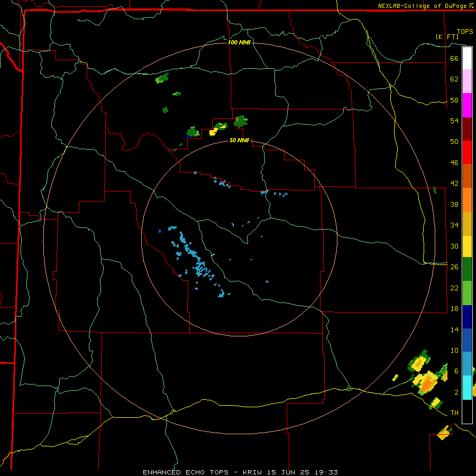Select the bright red legend swatch

[467, 152]
